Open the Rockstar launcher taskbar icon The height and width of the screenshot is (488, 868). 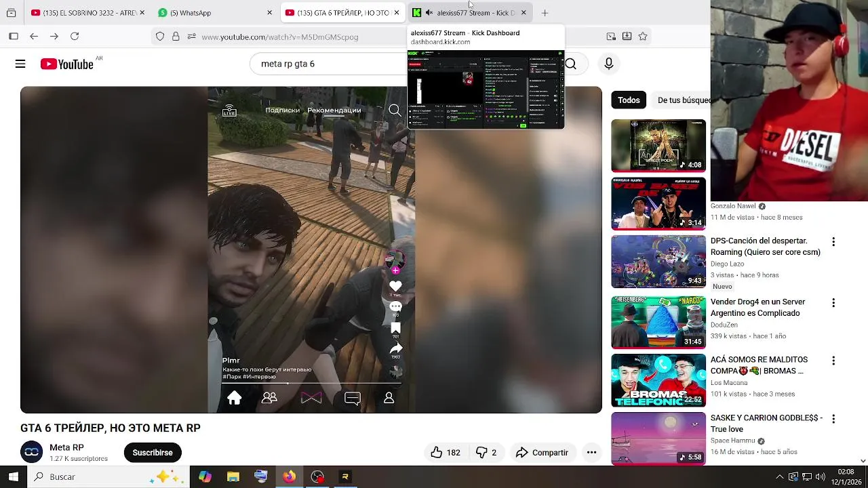pyautogui.click(x=345, y=476)
